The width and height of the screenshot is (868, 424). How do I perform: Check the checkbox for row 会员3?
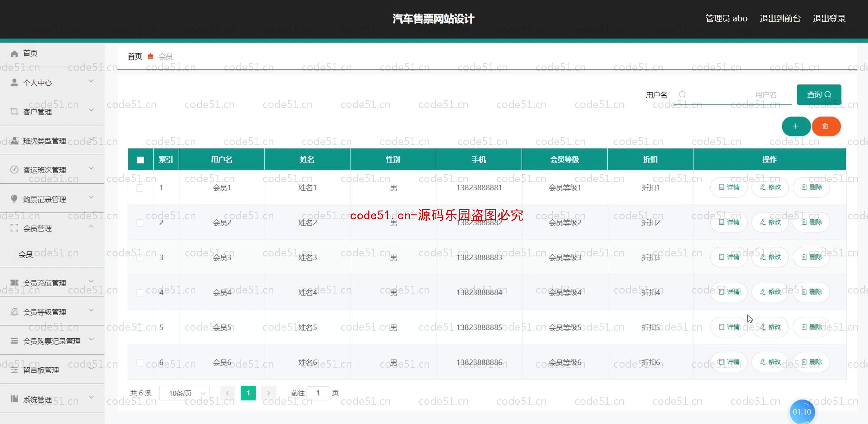[x=140, y=258]
